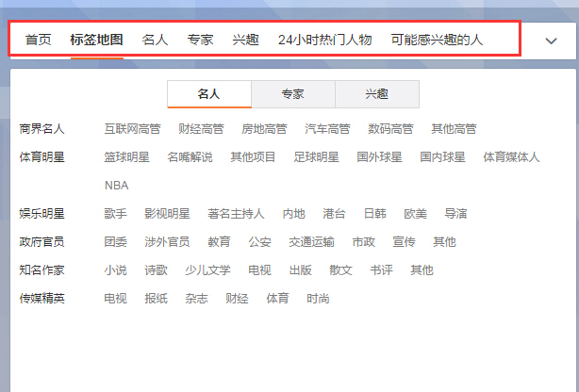Open 体育媒体人 tag

click(x=511, y=157)
